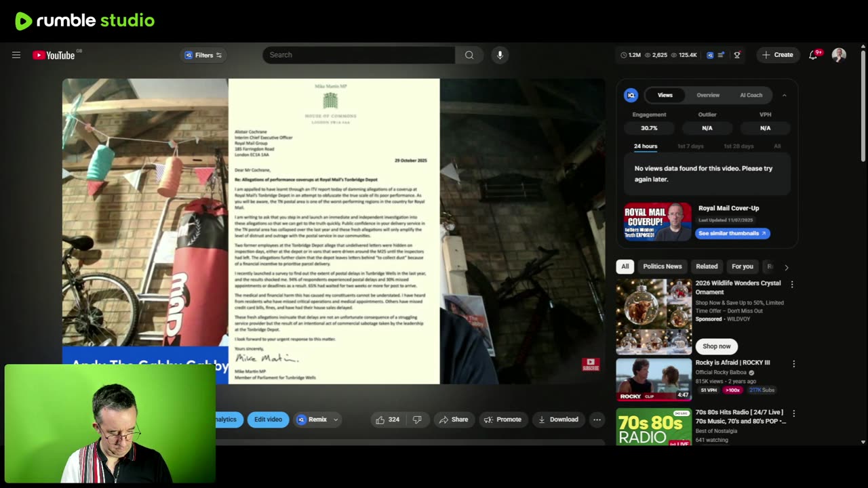Open options for the Crystal Ornament ad

[x=792, y=285]
